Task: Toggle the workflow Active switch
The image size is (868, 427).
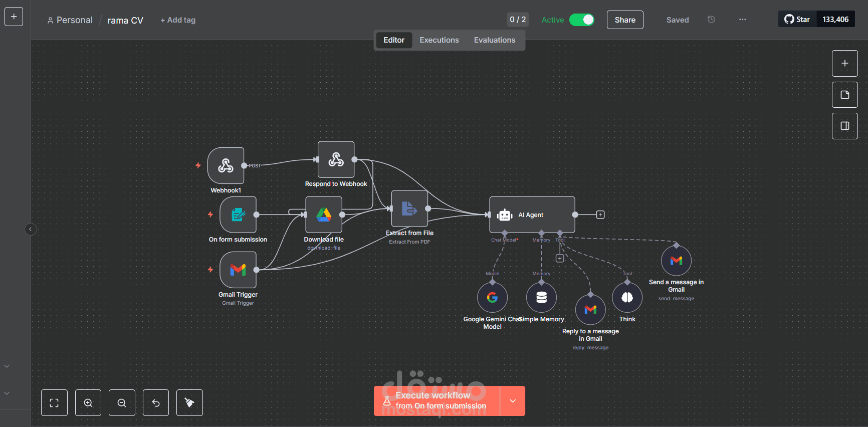Action: point(582,20)
